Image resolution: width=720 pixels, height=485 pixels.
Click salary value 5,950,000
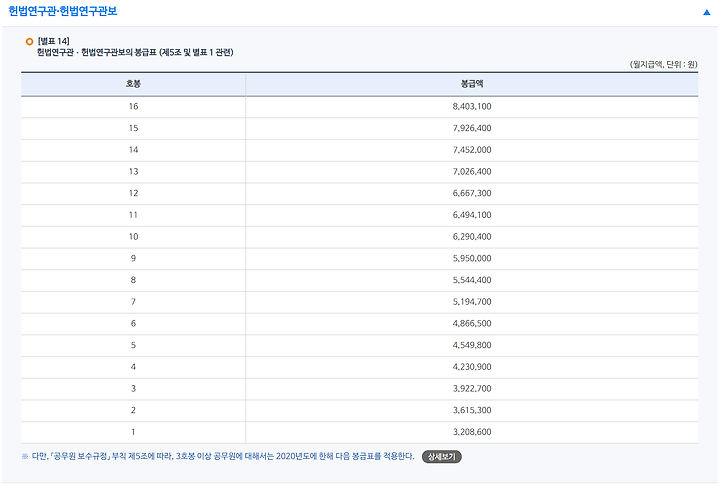[472, 258]
